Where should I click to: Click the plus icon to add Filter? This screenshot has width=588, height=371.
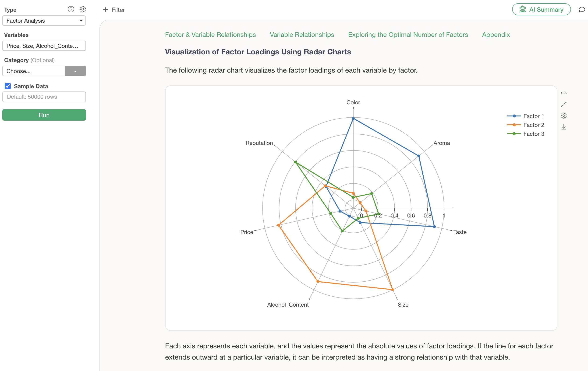[106, 10]
